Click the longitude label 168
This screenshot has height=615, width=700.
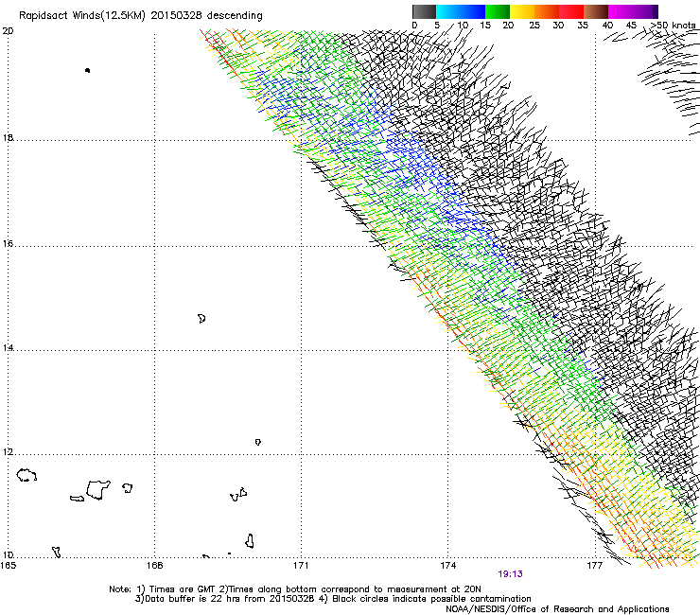click(154, 566)
